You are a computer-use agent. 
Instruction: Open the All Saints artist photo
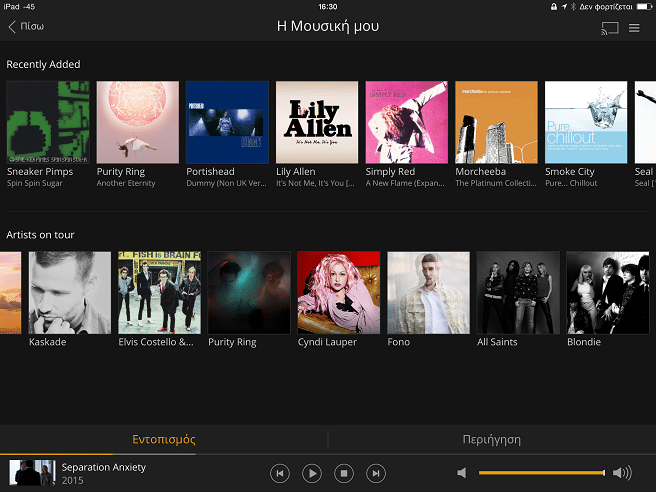[x=518, y=293]
